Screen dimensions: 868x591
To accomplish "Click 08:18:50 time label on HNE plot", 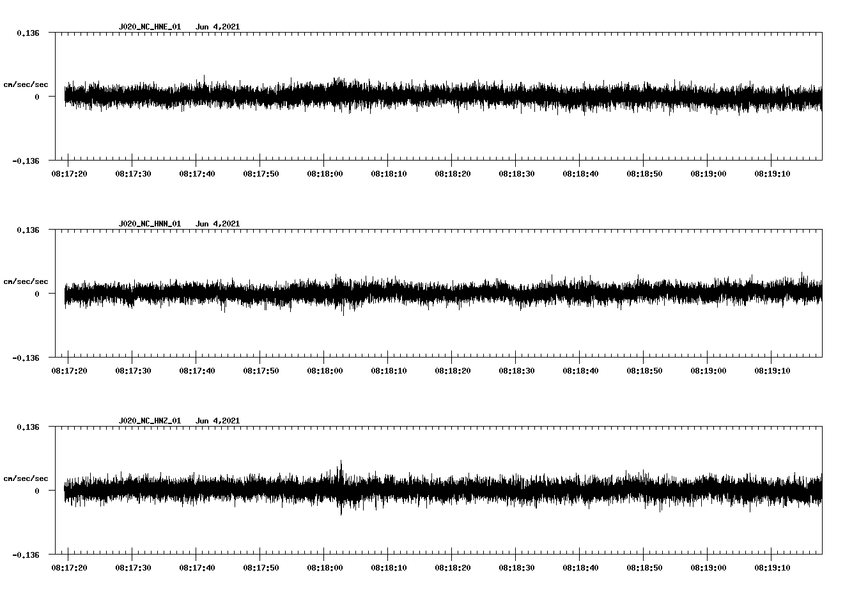I will point(644,173).
